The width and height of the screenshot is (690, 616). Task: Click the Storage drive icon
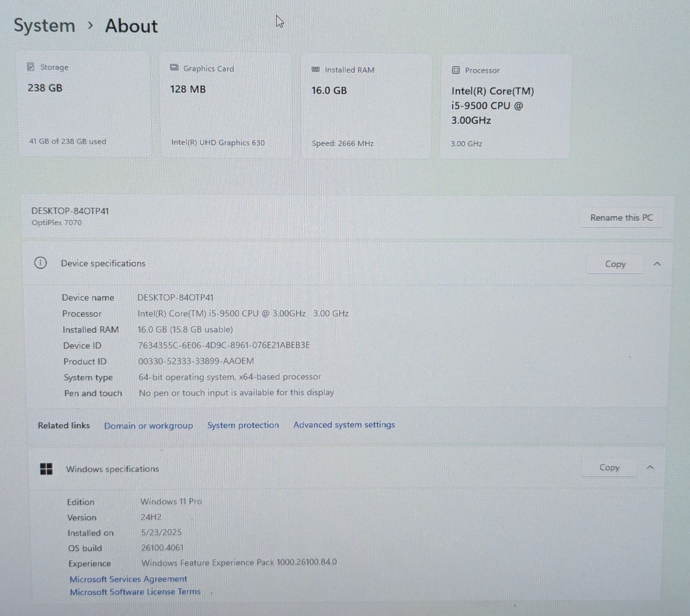[x=31, y=66]
